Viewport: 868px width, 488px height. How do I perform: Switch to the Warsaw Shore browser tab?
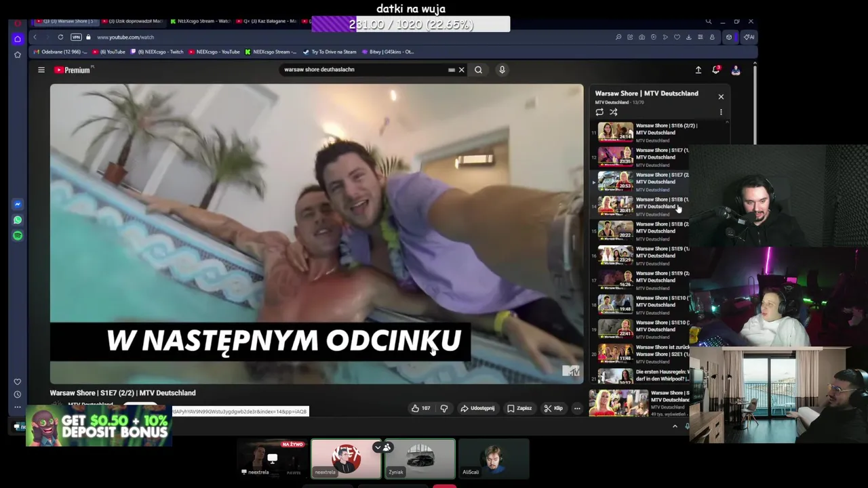pyautogui.click(x=66, y=21)
